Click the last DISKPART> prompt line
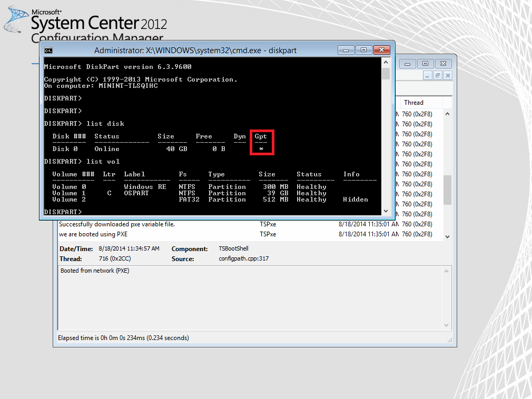 63,212
